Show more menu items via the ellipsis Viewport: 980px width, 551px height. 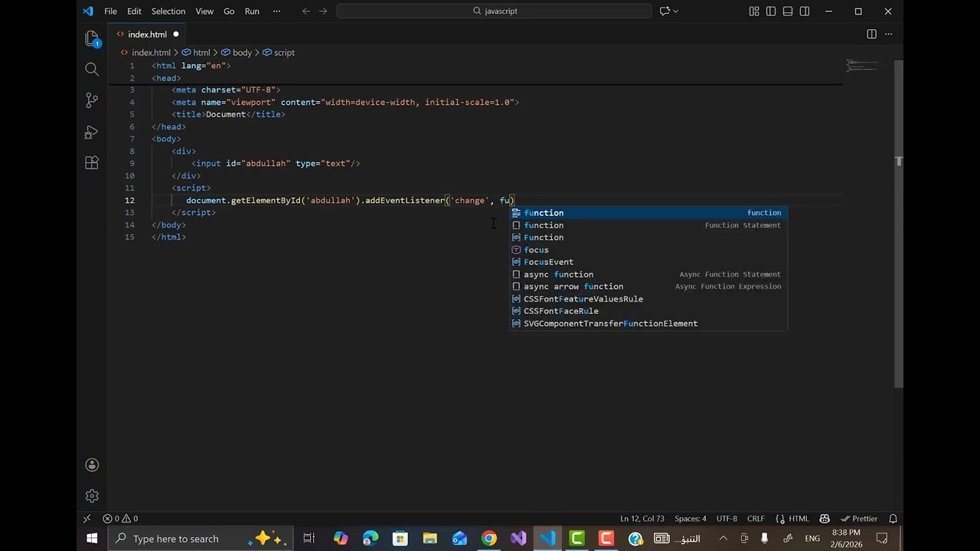click(276, 11)
